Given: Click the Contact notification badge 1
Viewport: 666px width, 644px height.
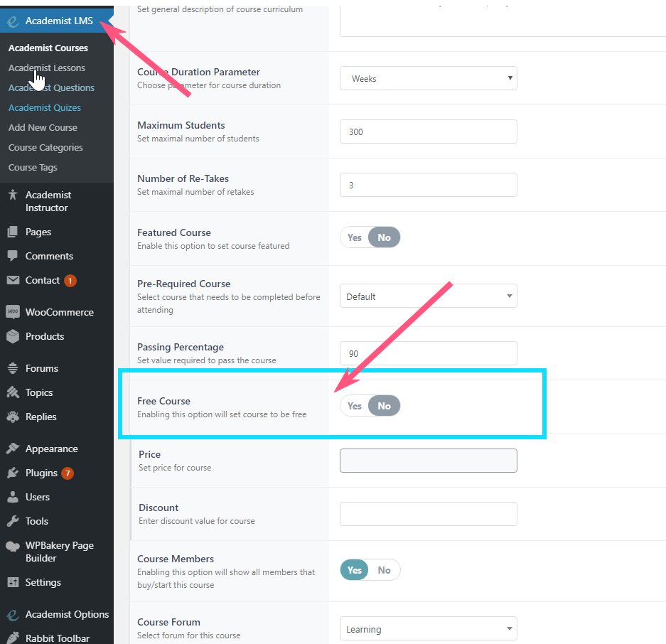Looking at the screenshot, I should (x=70, y=281).
